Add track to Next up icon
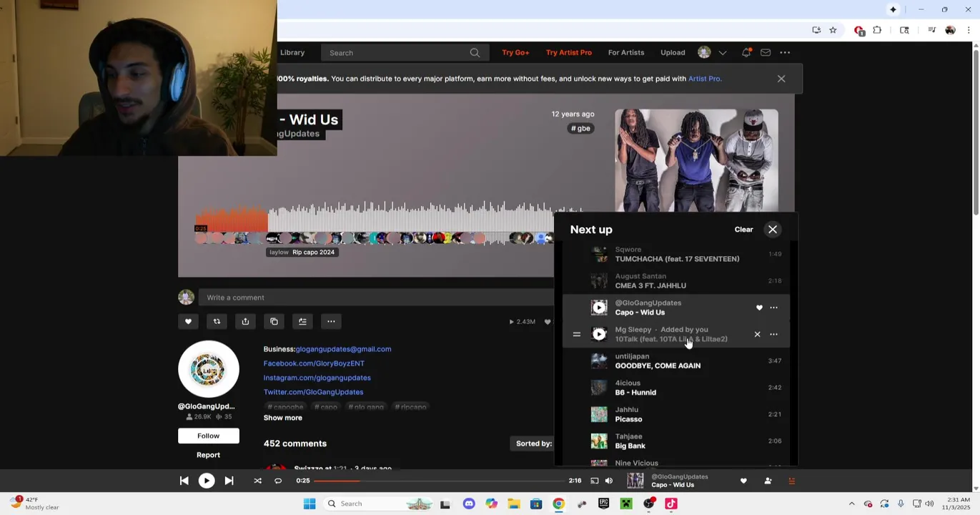 point(302,321)
